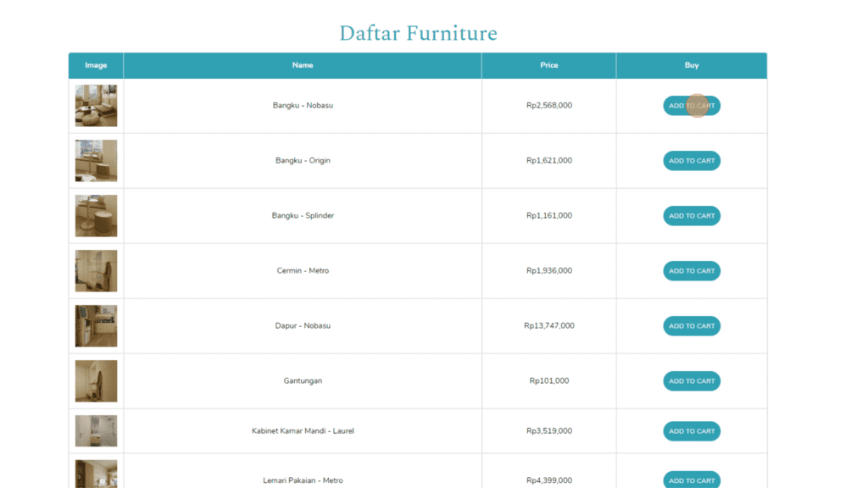
Task: Open the Bangku - Nobasu product image
Action: click(x=96, y=106)
